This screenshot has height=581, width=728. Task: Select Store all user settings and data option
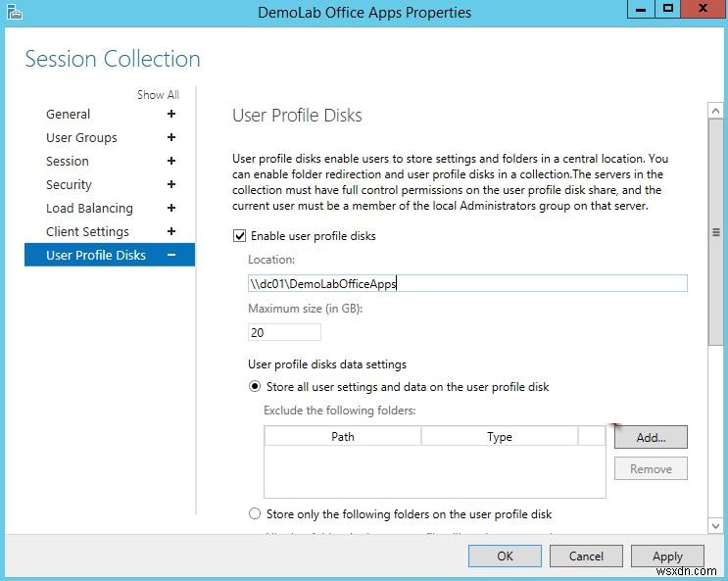(x=255, y=386)
